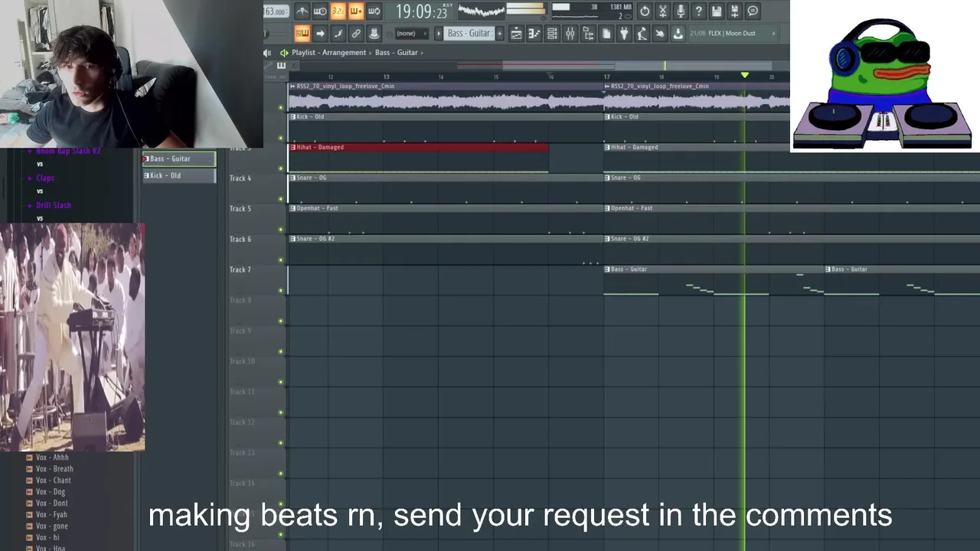Select Playlist - Arrangement breadcrumb

[x=329, y=53]
